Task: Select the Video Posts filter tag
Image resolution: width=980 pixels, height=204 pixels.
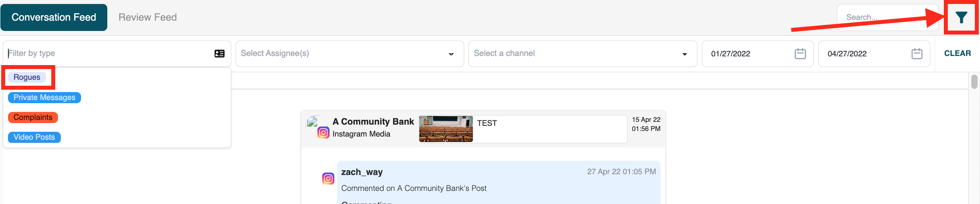Action: [x=34, y=137]
